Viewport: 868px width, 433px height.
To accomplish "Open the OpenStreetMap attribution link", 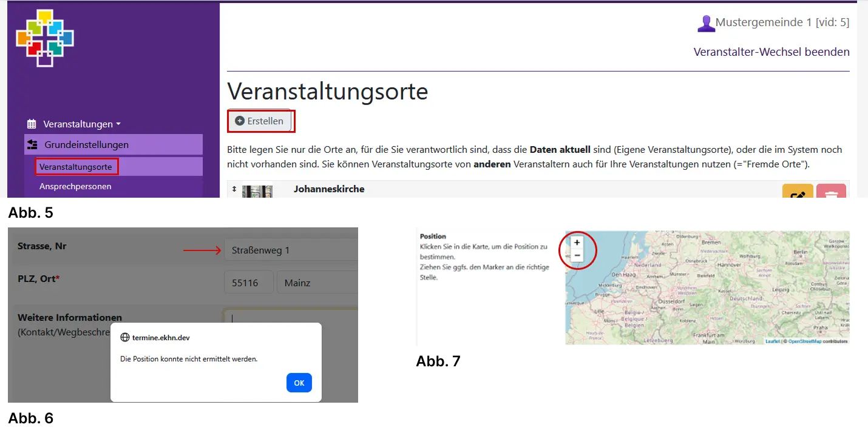I will coord(805,341).
